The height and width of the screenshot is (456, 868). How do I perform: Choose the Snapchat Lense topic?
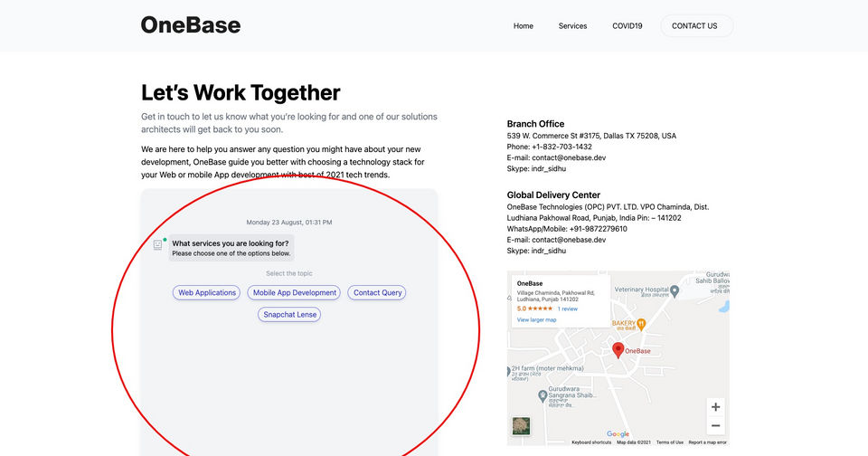point(289,314)
